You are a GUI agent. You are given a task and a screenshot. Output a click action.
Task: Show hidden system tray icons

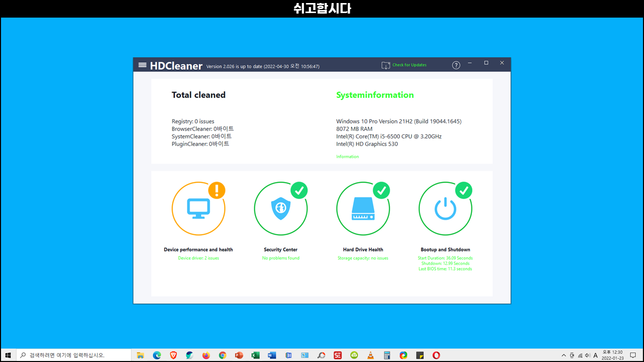[563, 355]
